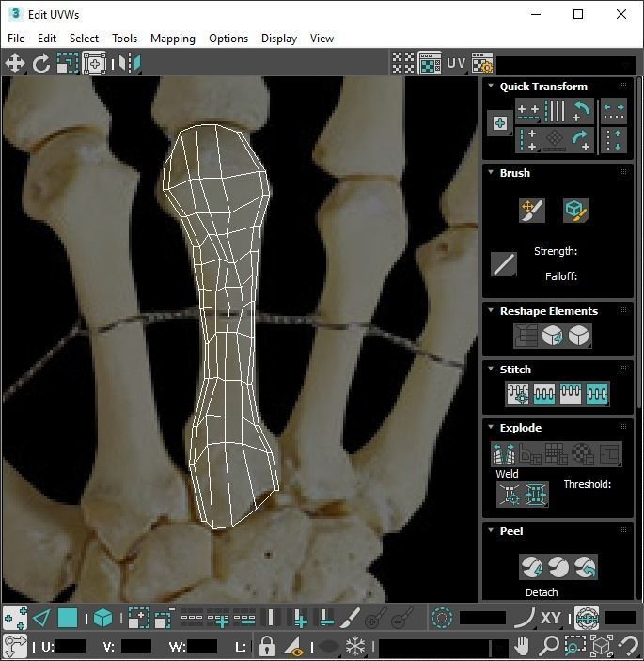Click Grow UV Selection icon
This screenshot has width=644, height=661.
pos(138,619)
